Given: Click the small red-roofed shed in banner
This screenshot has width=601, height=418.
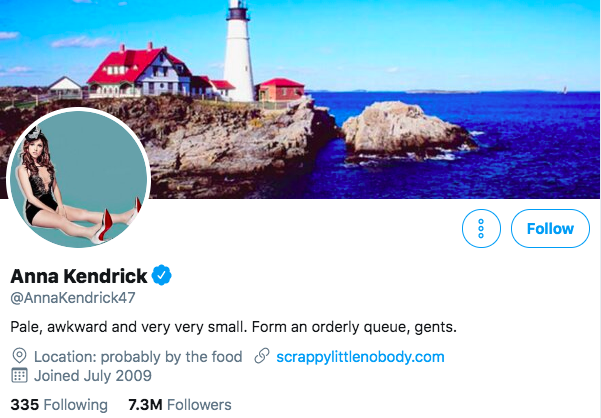Looking at the screenshot, I should (280, 90).
